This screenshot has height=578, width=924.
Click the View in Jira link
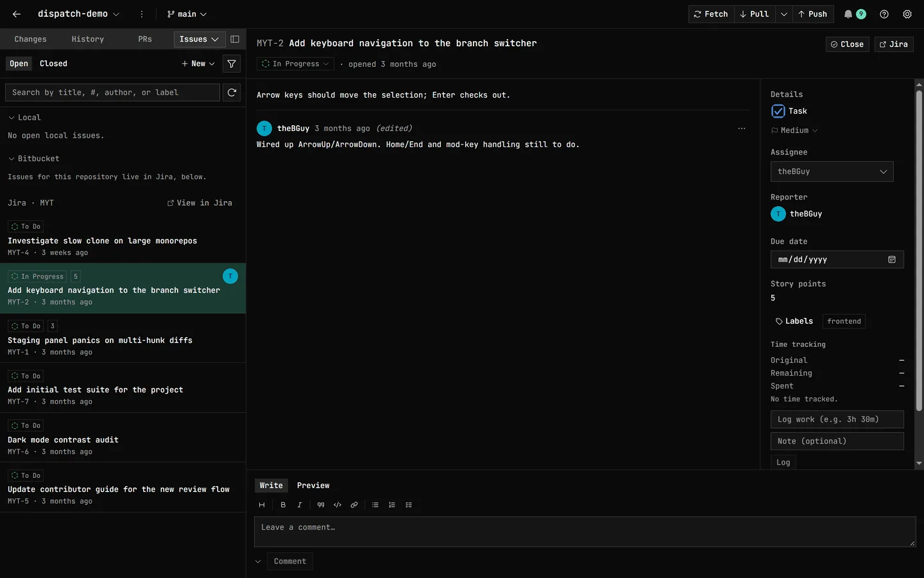pyautogui.click(x=200, y=203)
